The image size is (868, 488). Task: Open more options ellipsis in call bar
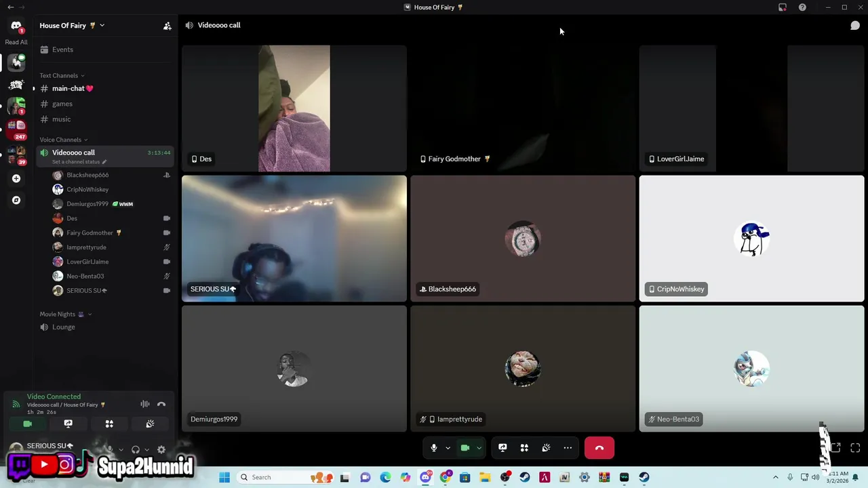568,448
